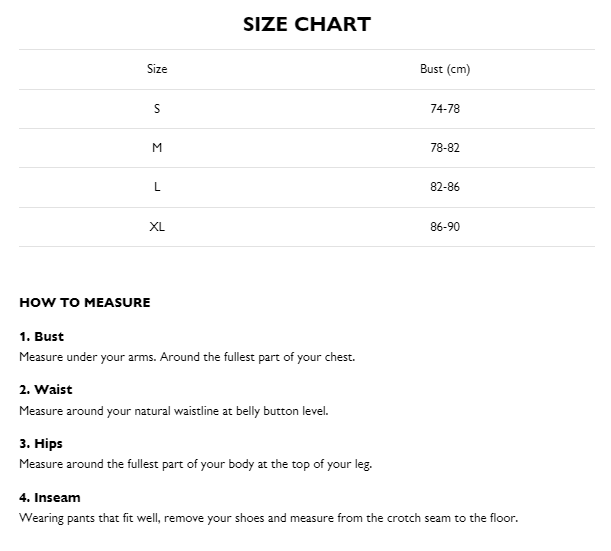This screenshot has width=611, height=551.
Task: Select the 4. Inseam heading
Action: click(x=50, y=498)
